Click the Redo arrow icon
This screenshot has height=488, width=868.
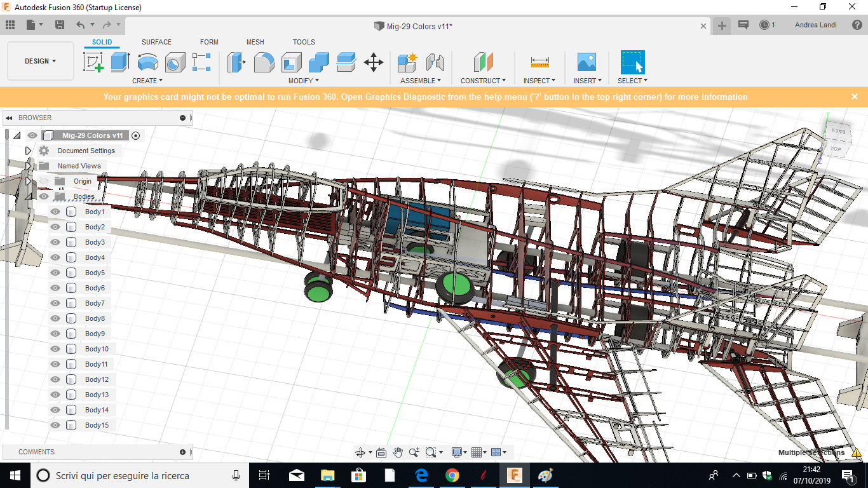point(107,25)
